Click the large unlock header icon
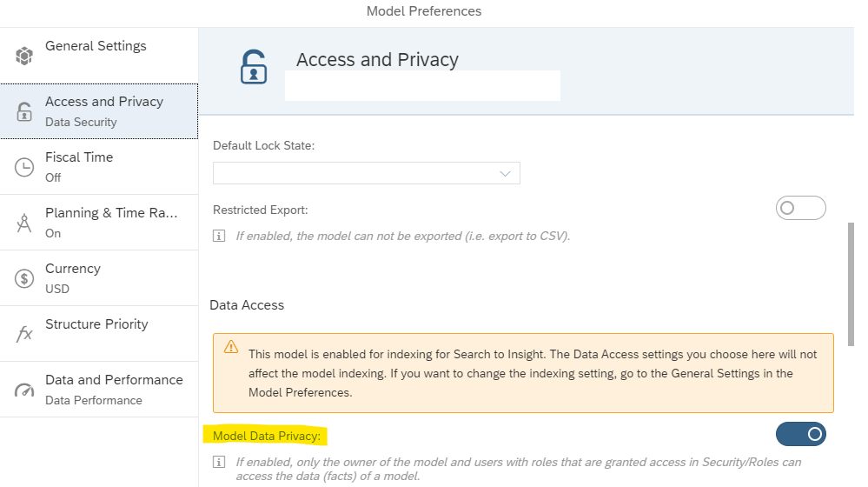 click(253, 68)
